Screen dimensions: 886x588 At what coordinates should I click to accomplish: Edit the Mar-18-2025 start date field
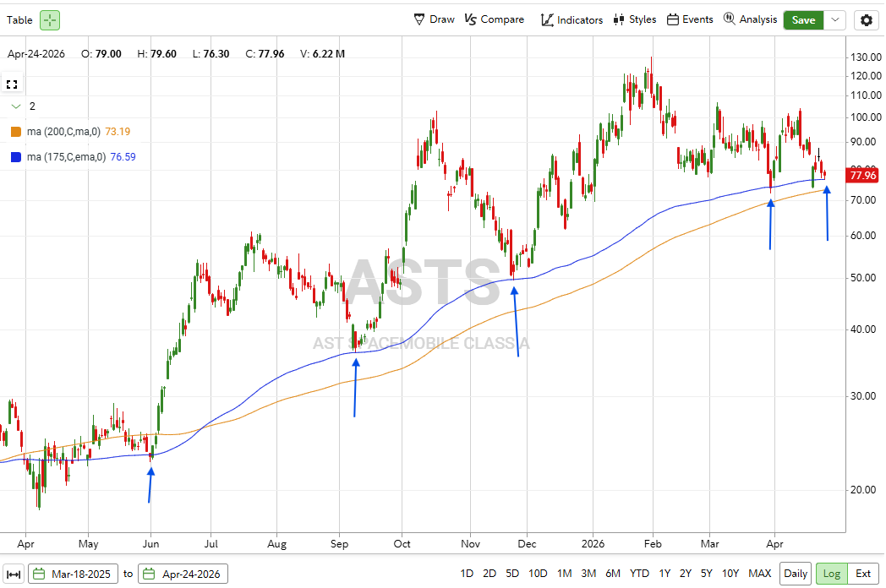(x=74, y=574)
